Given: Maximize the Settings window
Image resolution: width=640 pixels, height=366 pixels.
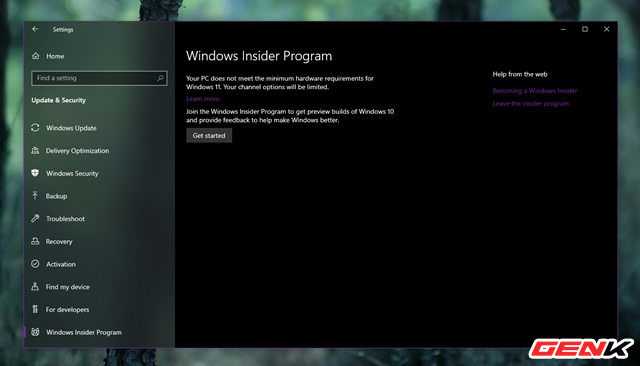Looking at the screenshot, I should [x=585, y=29].
